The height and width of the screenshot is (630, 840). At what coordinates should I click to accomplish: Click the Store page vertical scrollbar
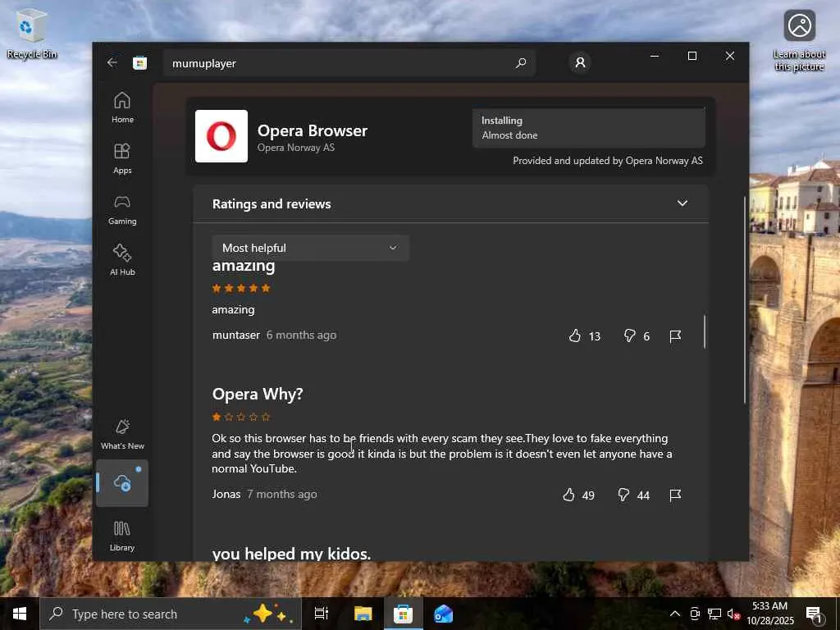(745, 300)
